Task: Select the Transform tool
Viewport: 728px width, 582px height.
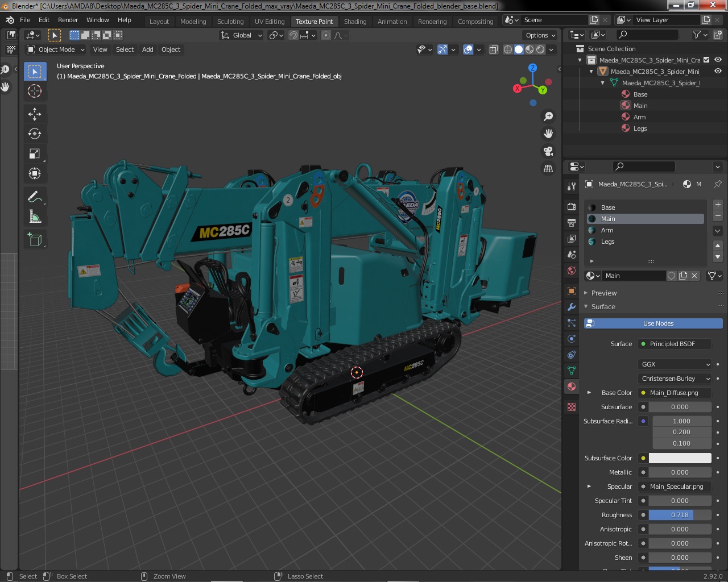Action: 35,173
